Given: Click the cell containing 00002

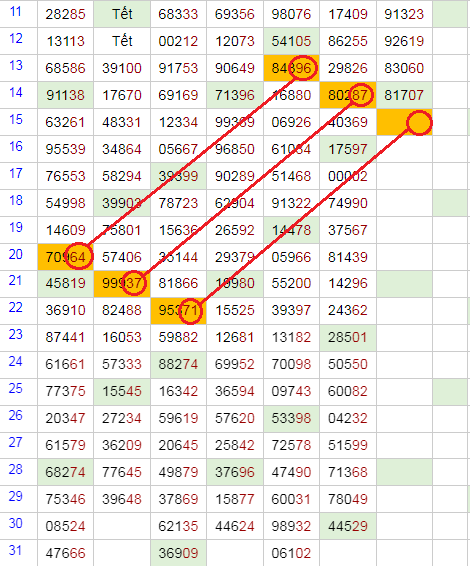Looking at the screenshot, I should [x=348, y=176].
